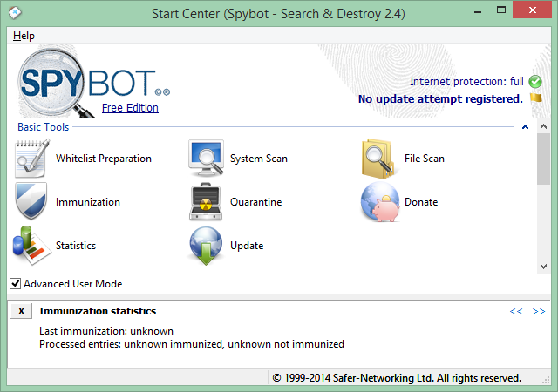Click the Quarantine label
The image size is (558, 392).
coord(255,202)
